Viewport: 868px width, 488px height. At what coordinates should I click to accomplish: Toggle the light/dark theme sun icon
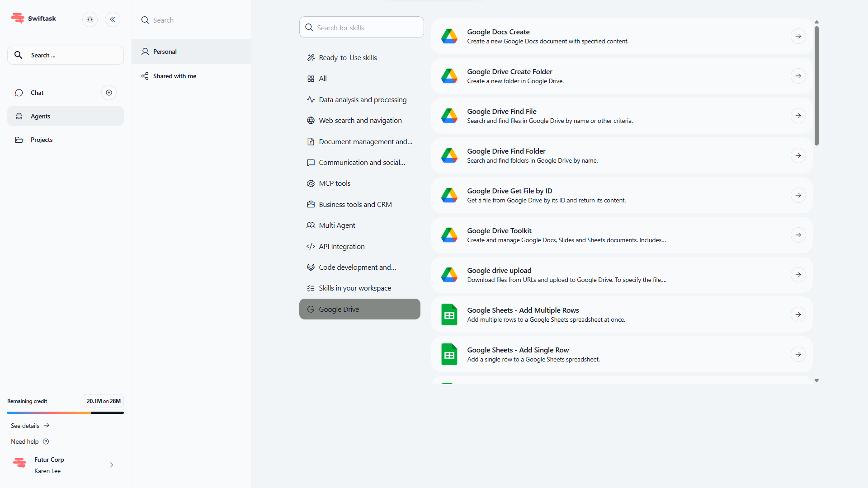[x=90, y=19]
